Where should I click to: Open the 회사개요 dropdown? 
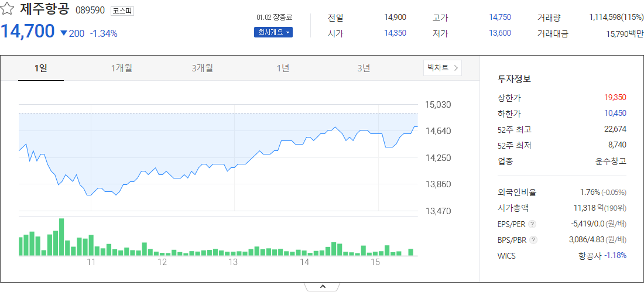tap(273, 32)
